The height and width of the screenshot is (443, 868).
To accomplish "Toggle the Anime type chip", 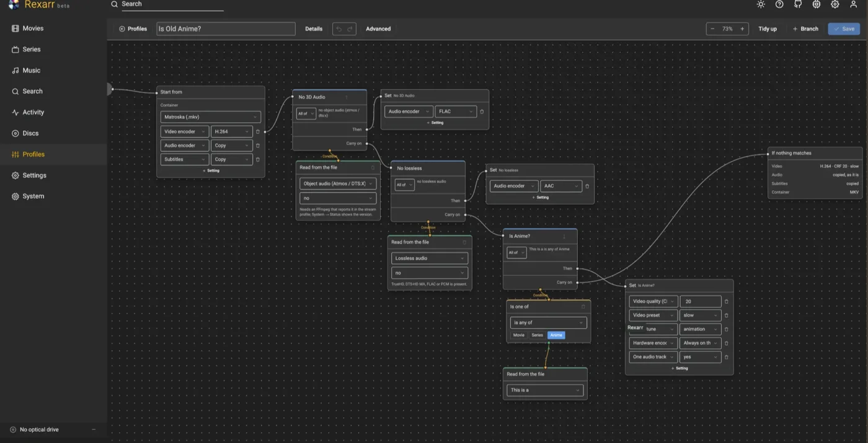I will [x=556, y=335].
